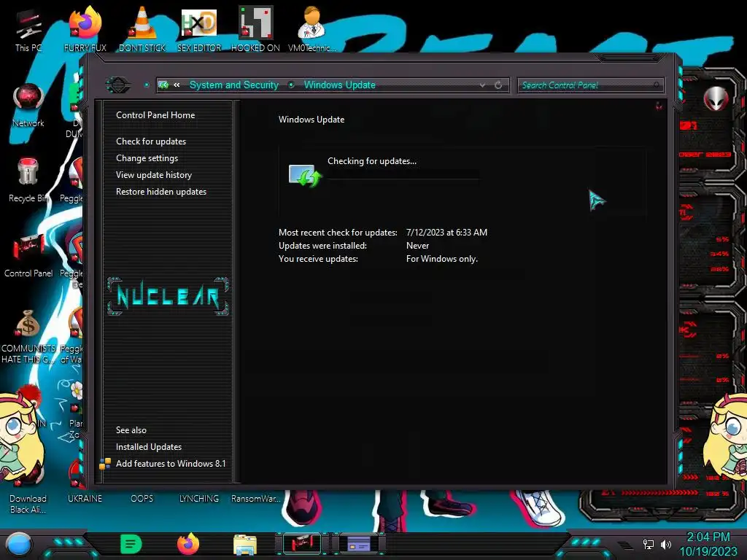Select the LYNCHING desktop item
The image size is (747, 560).
point(199,499)
